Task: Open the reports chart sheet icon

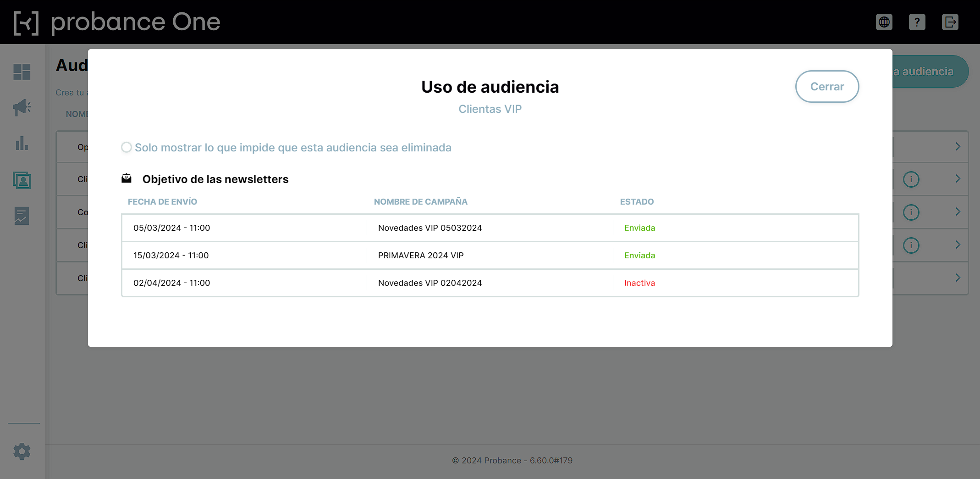Action: 22,216
